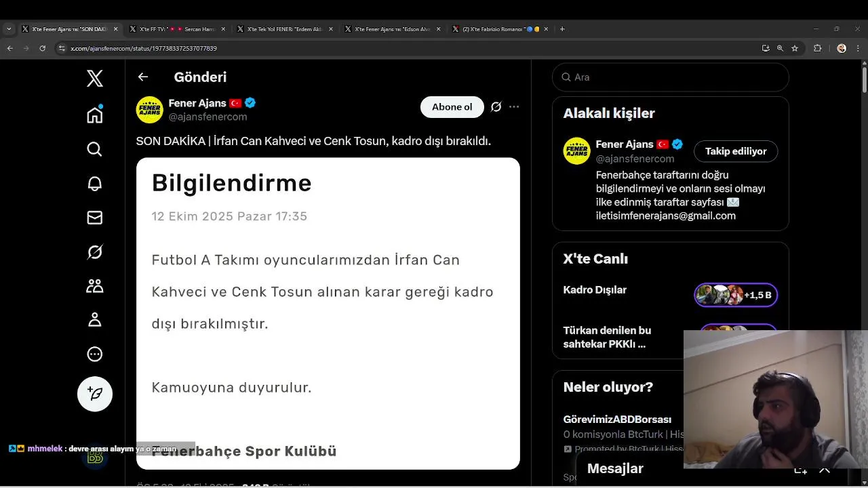868x488 pixels.
Task: Reload the page
Action: [x=42, y=48]
